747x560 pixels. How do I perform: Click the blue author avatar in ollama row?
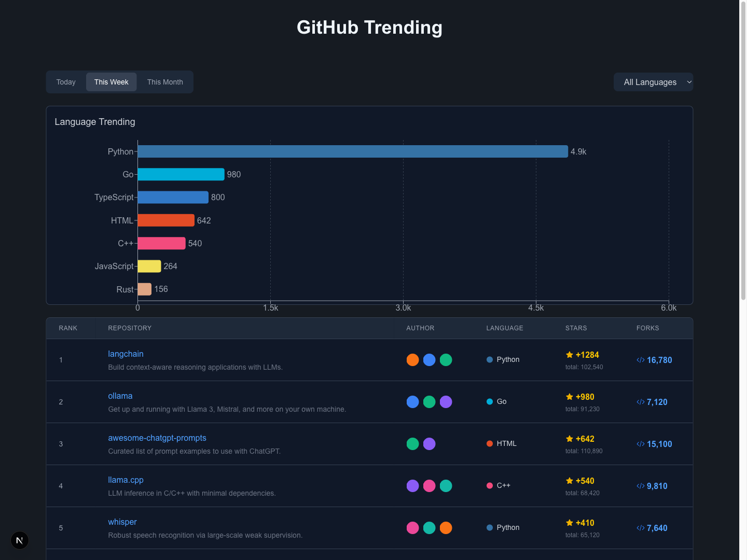coord(413,402)
